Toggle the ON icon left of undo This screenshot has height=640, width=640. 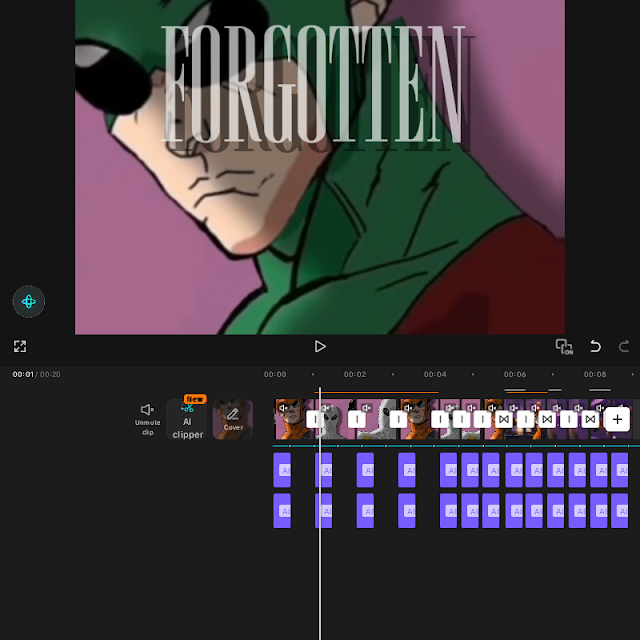tap(564, 347)
